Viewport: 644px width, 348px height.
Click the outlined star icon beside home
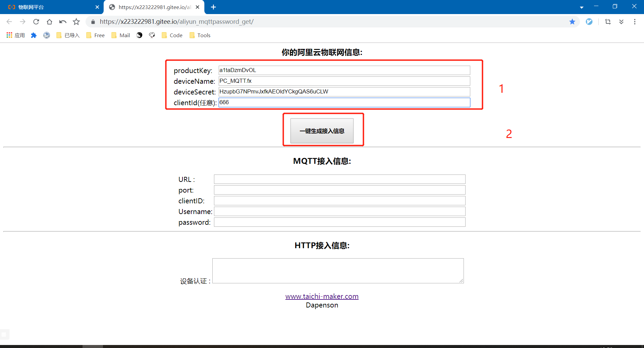tap(76, 22)
